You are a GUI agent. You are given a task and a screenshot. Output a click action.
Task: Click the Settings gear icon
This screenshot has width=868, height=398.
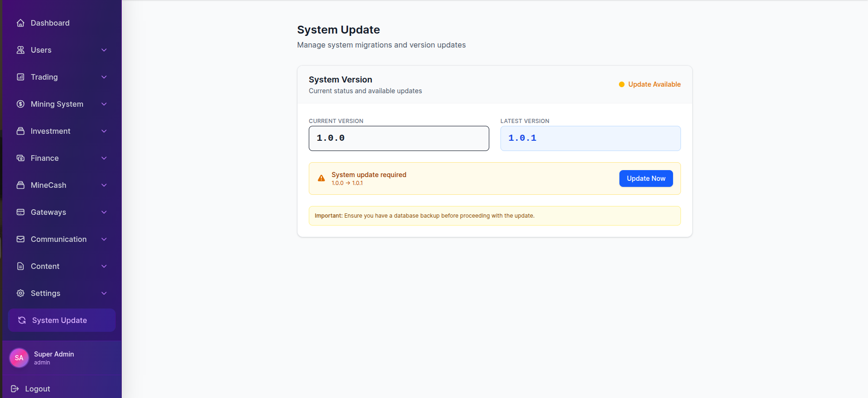click(x=21, y=293)
